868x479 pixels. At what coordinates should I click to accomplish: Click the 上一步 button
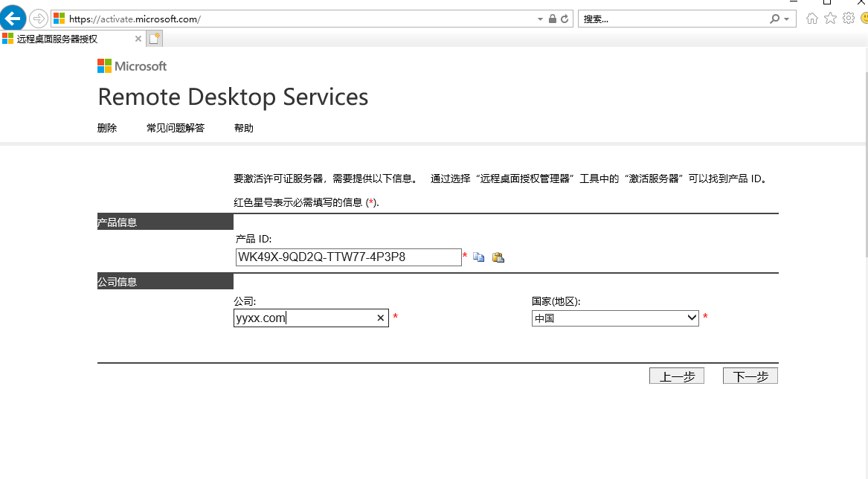click(676, 376)
